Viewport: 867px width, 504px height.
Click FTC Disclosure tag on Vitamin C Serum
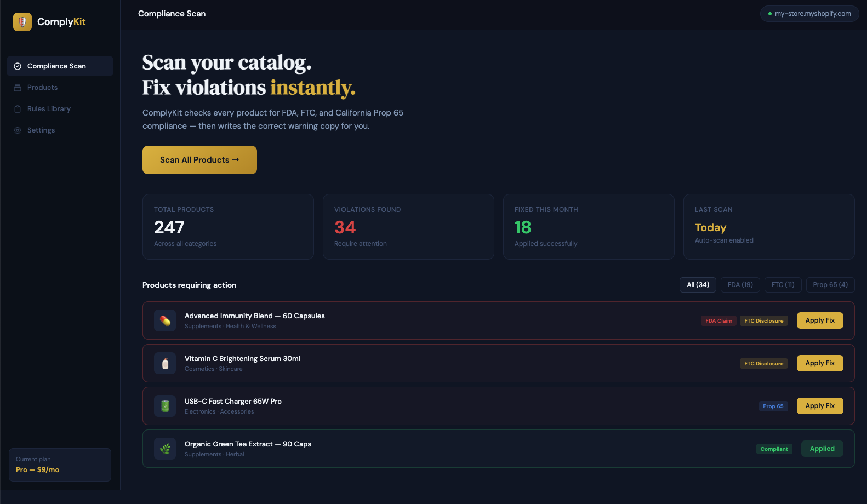pos(763,364)
